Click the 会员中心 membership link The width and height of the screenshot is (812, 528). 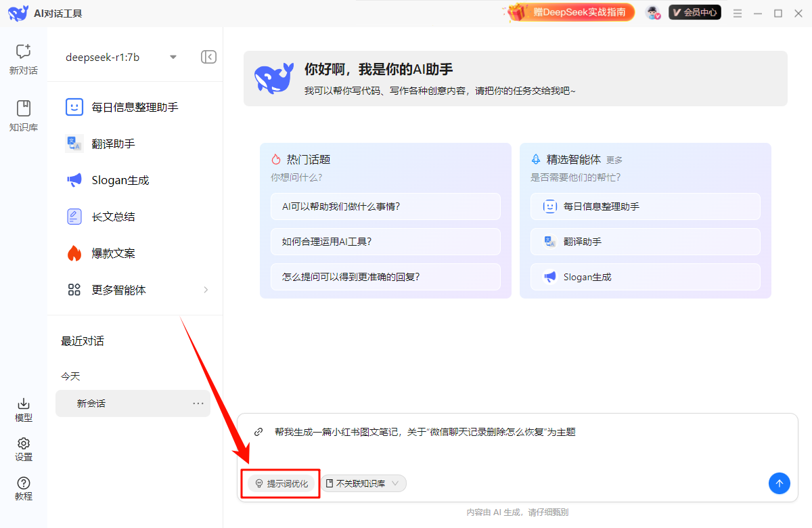694,12
